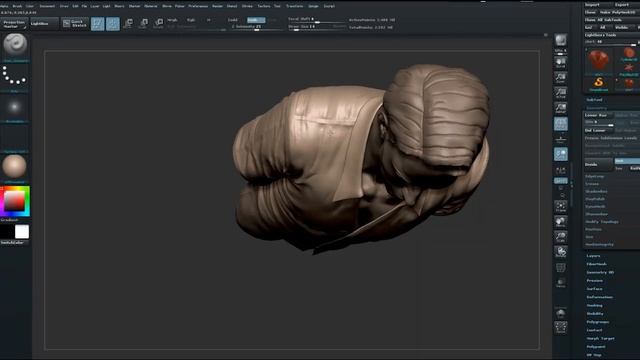Click the Xpose icon
640x360 pixels.
561,327
